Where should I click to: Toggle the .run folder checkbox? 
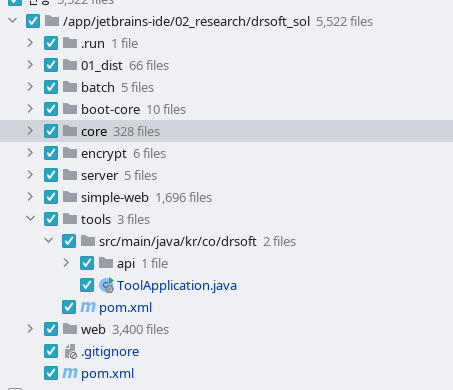(x=51, y=43)
